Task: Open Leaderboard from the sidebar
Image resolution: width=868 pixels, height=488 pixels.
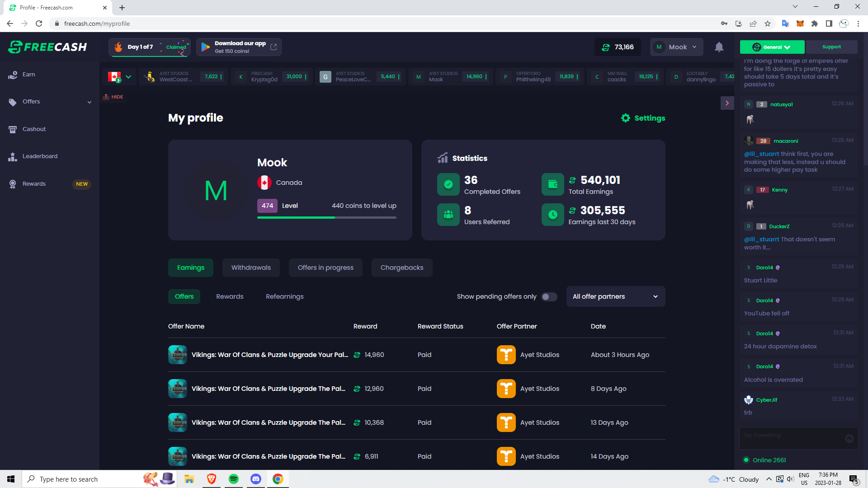Action: 40,156
